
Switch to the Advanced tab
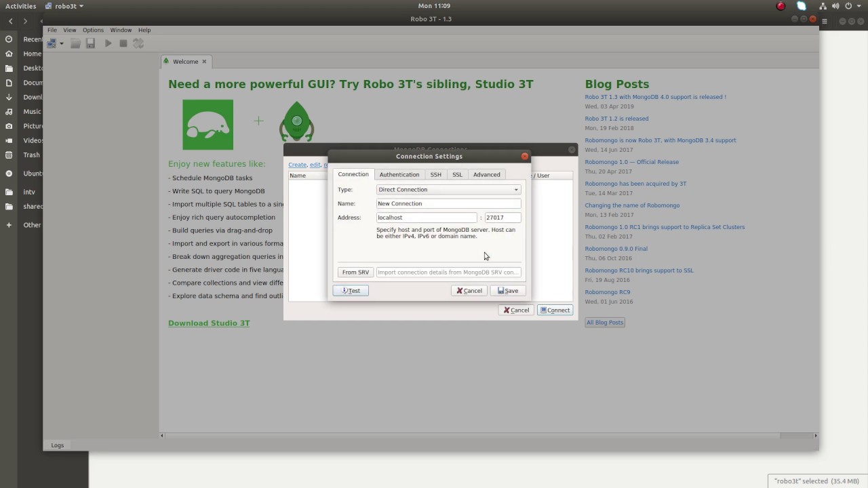point(486,175)
